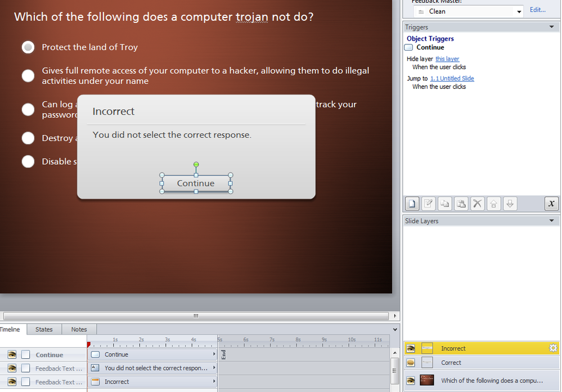Select base layer 'Which of the following'
Image resolution: width=562 pixels, height=392 pixels.
coord(482,380)
